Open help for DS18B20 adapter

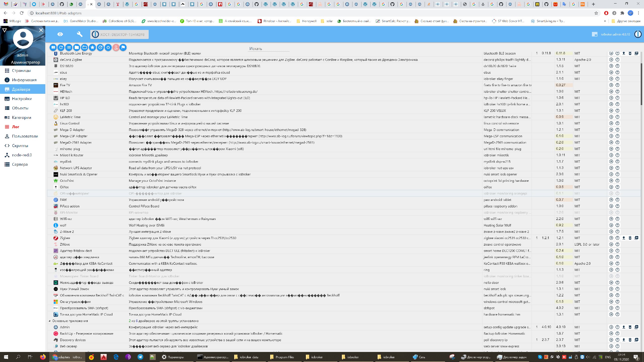(617, 66)
